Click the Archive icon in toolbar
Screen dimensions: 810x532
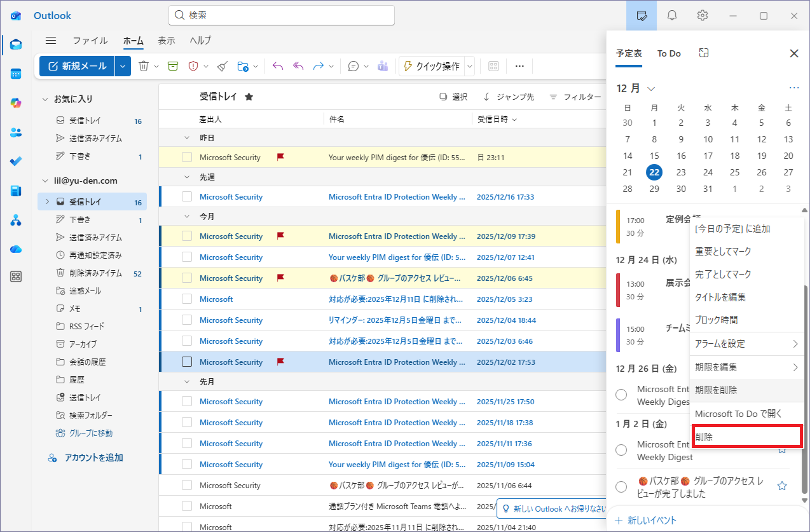coord(173,66)
